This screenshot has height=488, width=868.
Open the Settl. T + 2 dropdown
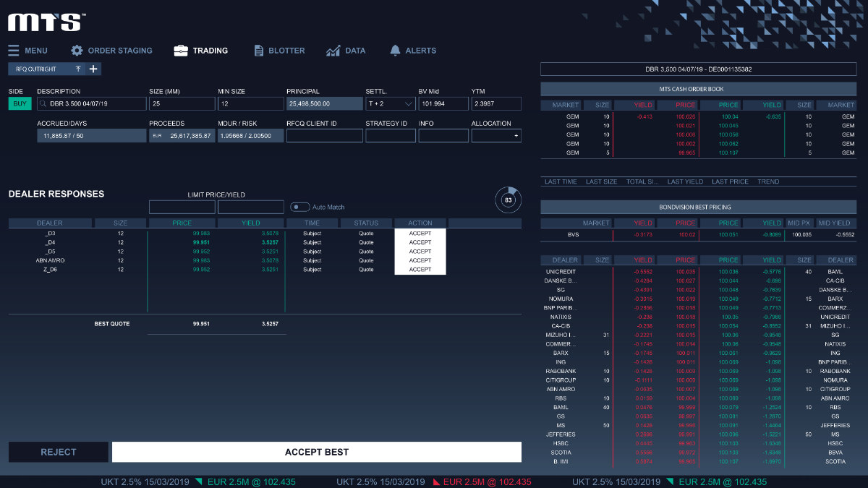pos(391,103)
